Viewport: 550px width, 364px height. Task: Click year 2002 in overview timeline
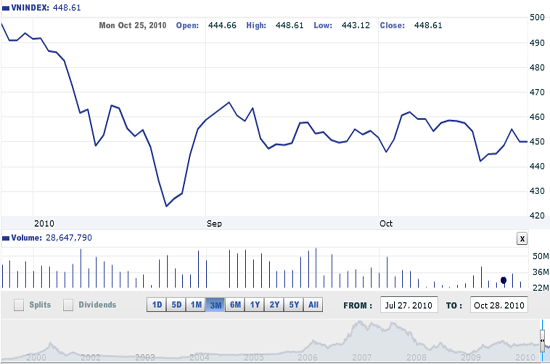click(x=90, y=357)
